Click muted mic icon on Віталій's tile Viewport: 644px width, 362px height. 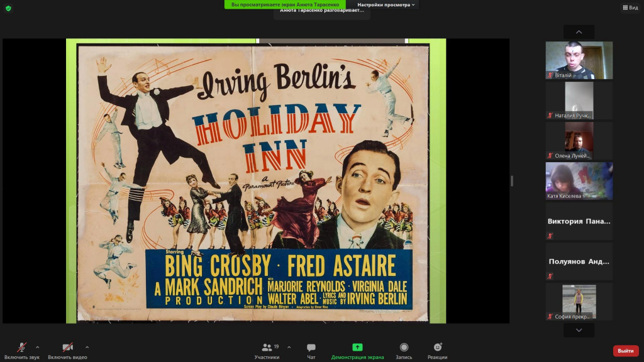(550, 75)
